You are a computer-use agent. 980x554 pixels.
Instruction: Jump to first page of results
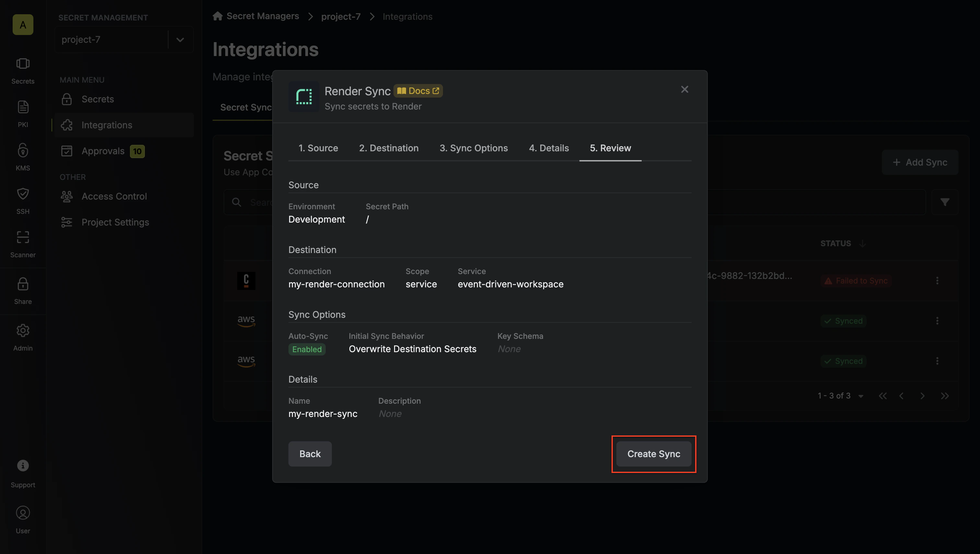pos(882,396)
